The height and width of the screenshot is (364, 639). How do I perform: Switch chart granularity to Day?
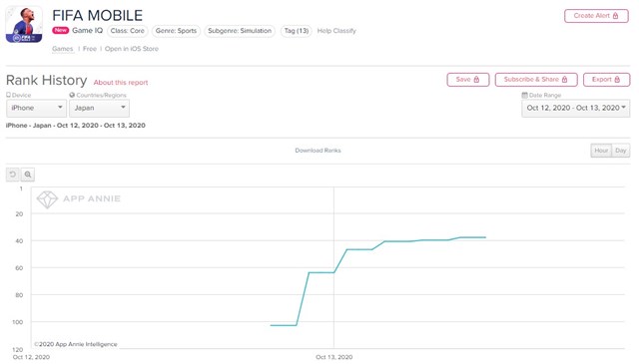pos(621,151)
